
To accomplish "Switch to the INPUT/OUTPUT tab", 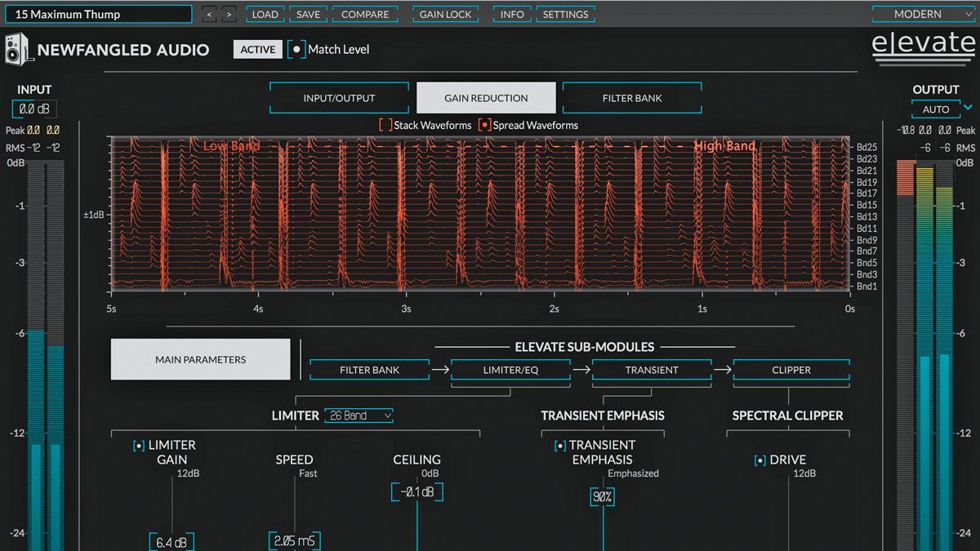I will [339, 97].
